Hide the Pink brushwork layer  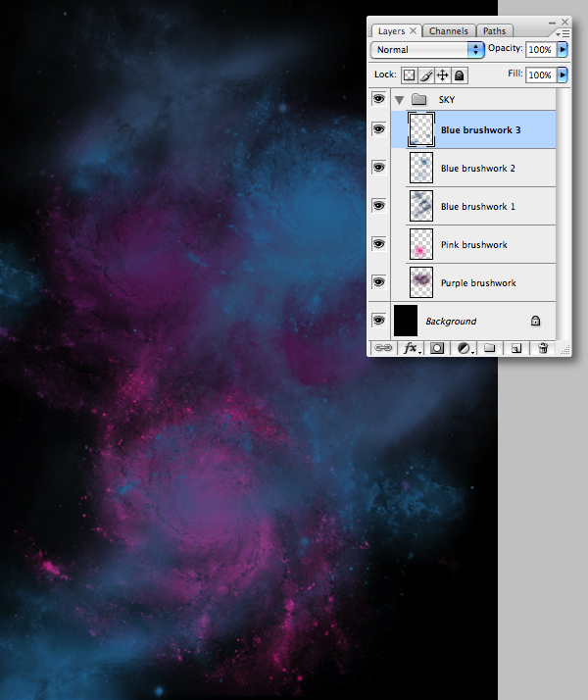378,244
